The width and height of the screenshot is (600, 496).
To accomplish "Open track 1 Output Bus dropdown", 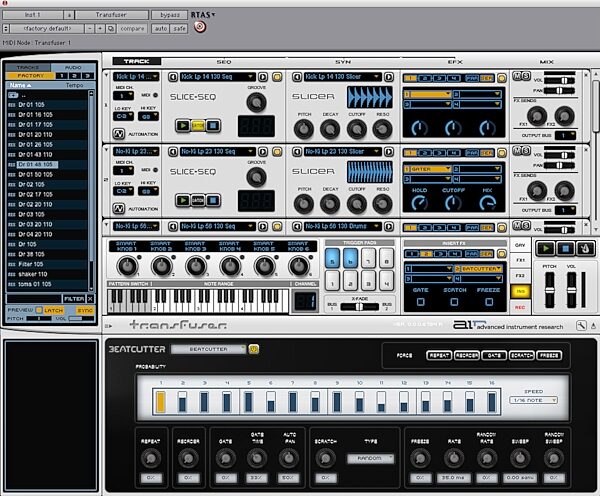I will click(x=565, y=135).
